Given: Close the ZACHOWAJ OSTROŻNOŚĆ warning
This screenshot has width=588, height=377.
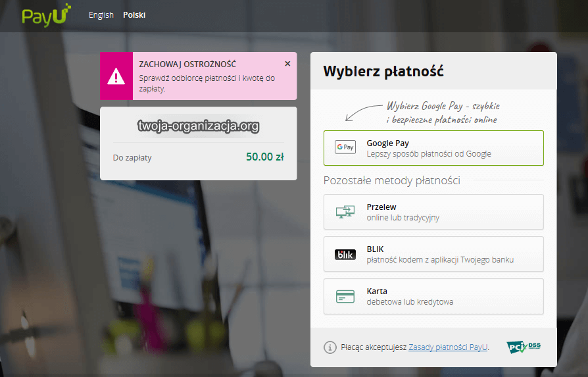Looking at the screenshot, I should coord(287,64).
